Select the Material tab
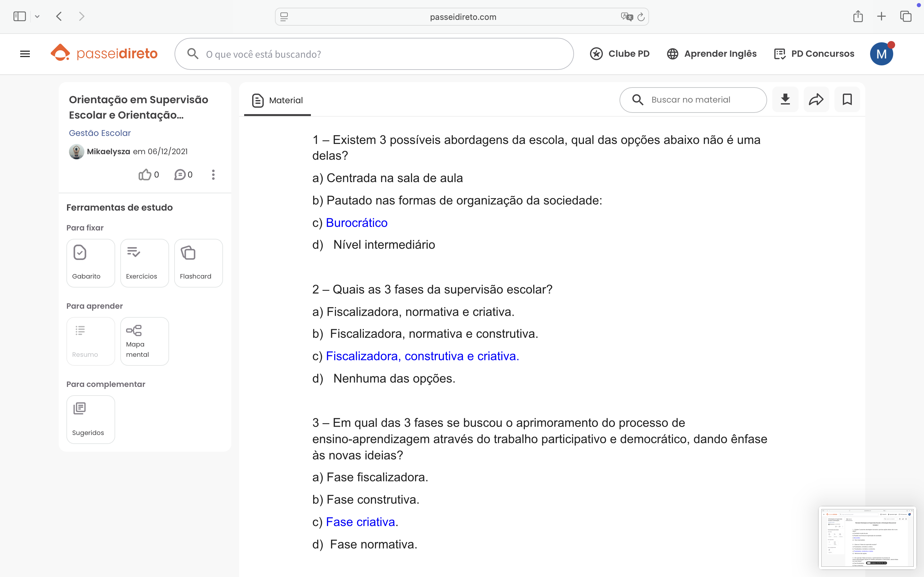Viewport: 924px width, 577px height. click(278, 100)
